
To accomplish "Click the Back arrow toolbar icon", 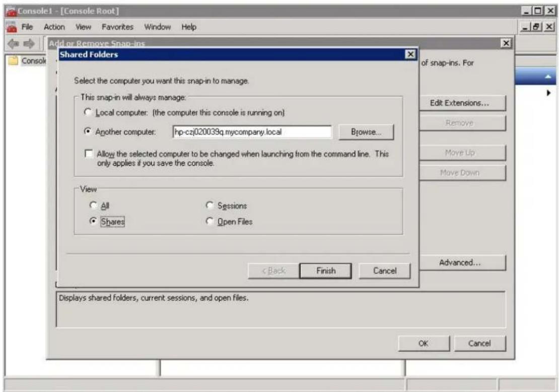I will tap(13, 44).
